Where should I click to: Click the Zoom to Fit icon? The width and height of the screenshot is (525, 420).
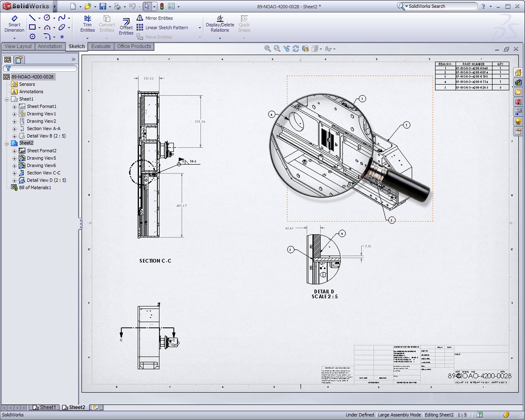coord(267,49)
